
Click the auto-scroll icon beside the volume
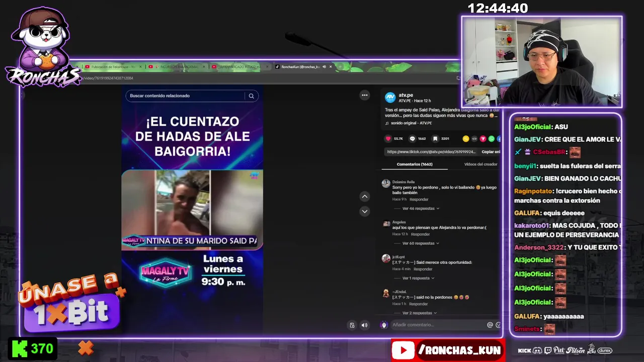[x=352, y=325]
